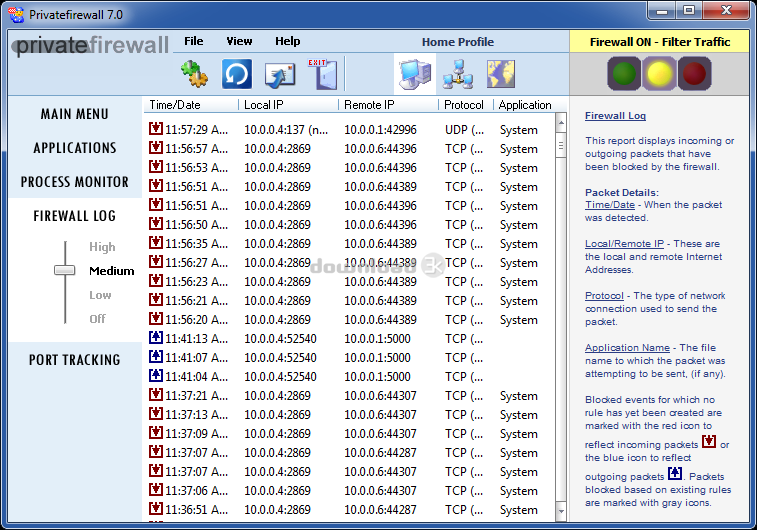The width and height of the screenshot is (757, 530).
Task: Set the security slider to High
Action: click(102, 247)
